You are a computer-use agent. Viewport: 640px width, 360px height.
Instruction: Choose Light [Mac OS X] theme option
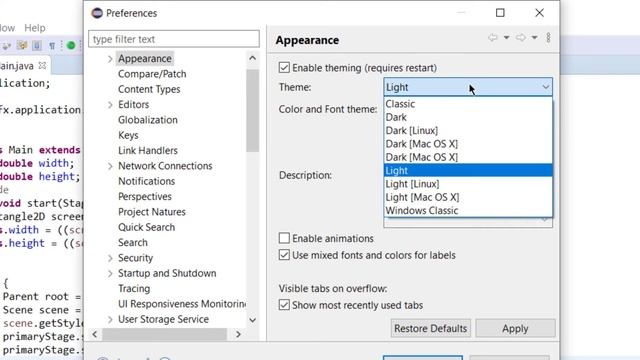pos(468,197)
